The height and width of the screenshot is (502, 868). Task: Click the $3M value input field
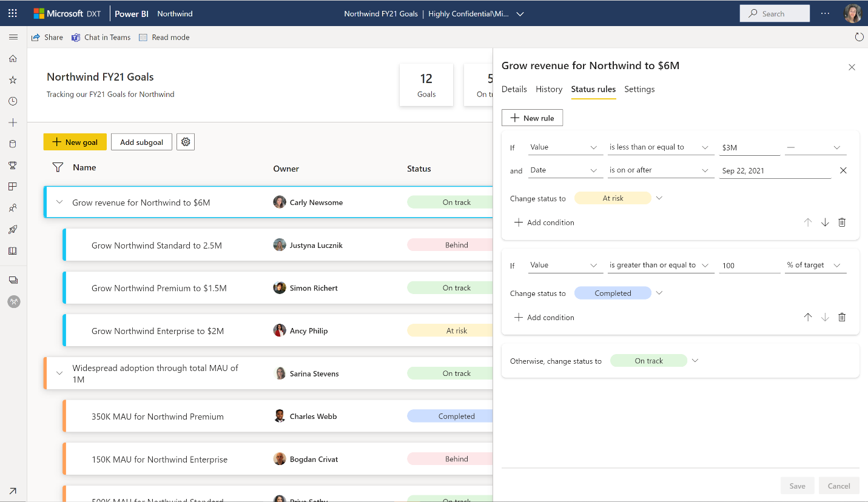pyautogui.click(x=750, y=147)
